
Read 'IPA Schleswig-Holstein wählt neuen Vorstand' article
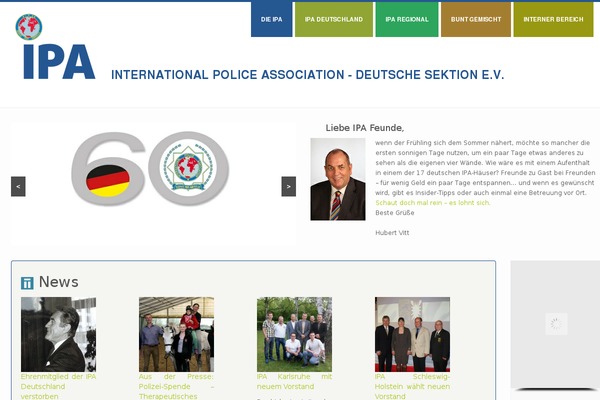point(412,387)
